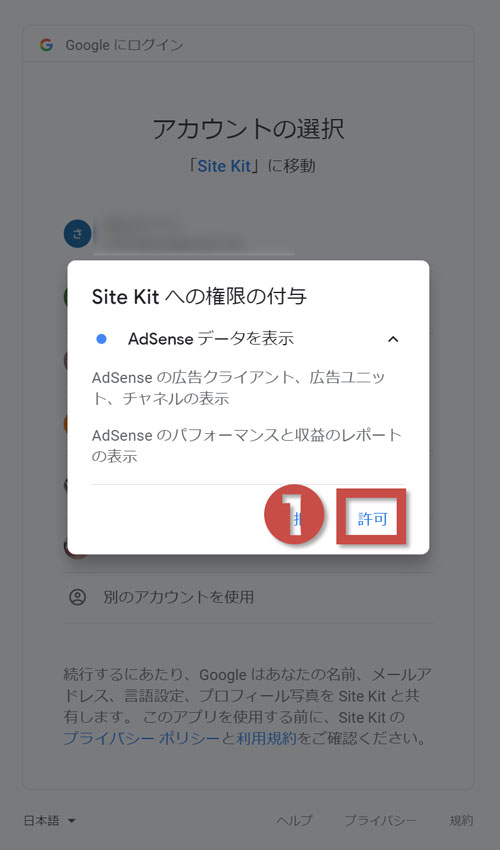Open the 日本語 language dropdown

pyautogui.click(x=49, y=821)
